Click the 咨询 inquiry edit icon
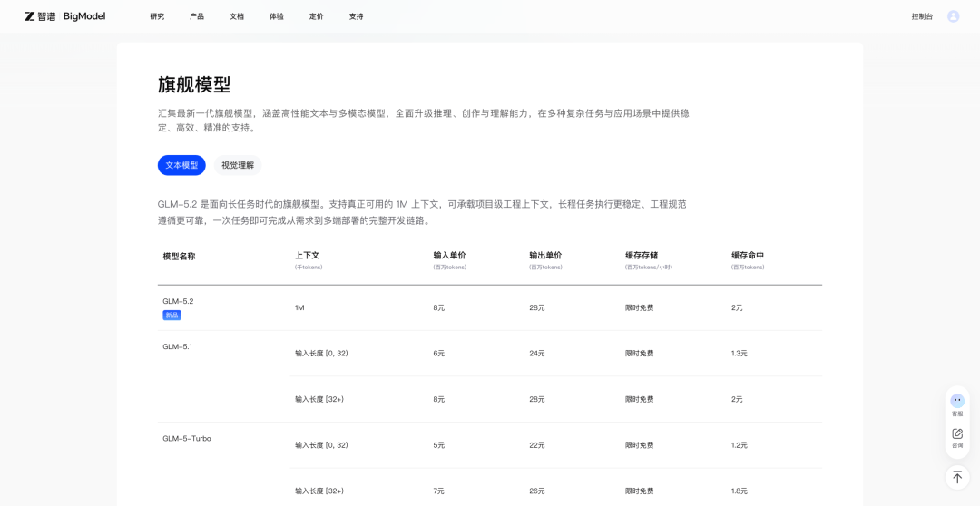 click(x=957, y=438)
